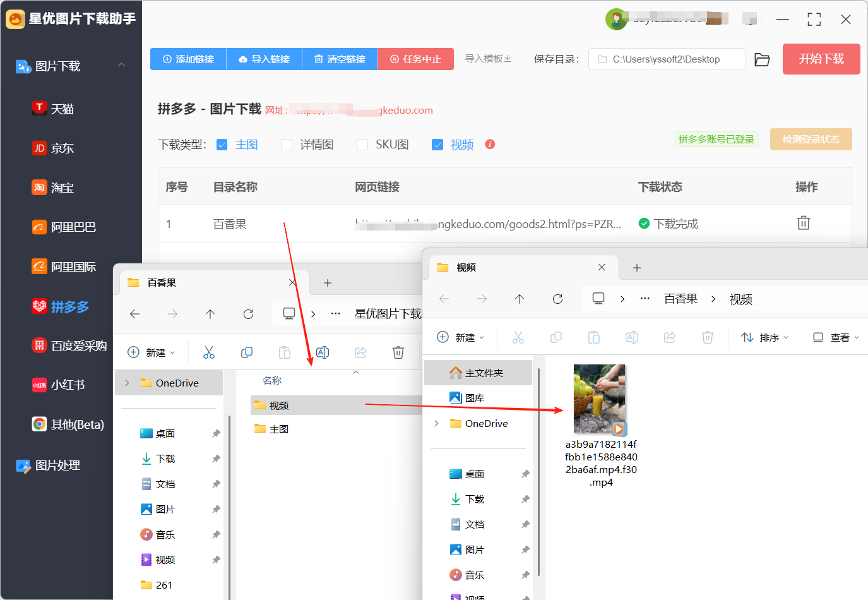Open the 图片处理 section
This screenshot has width=868, height=600.
pos(48,465)
